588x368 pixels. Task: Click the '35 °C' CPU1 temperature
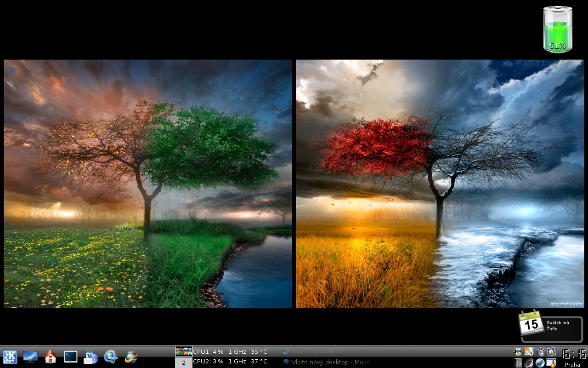point(259,351)
